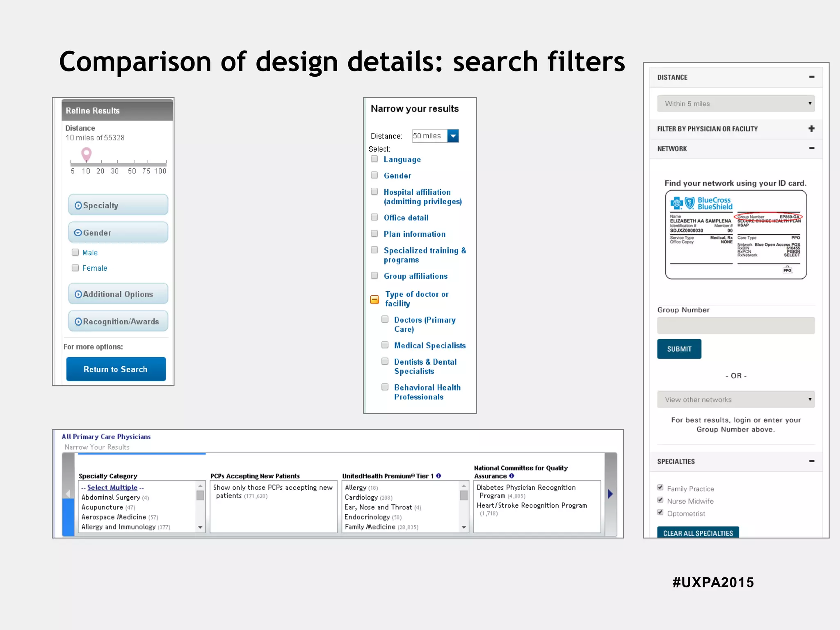Click Specialty Category scroll down arrow

click(200, 527)
